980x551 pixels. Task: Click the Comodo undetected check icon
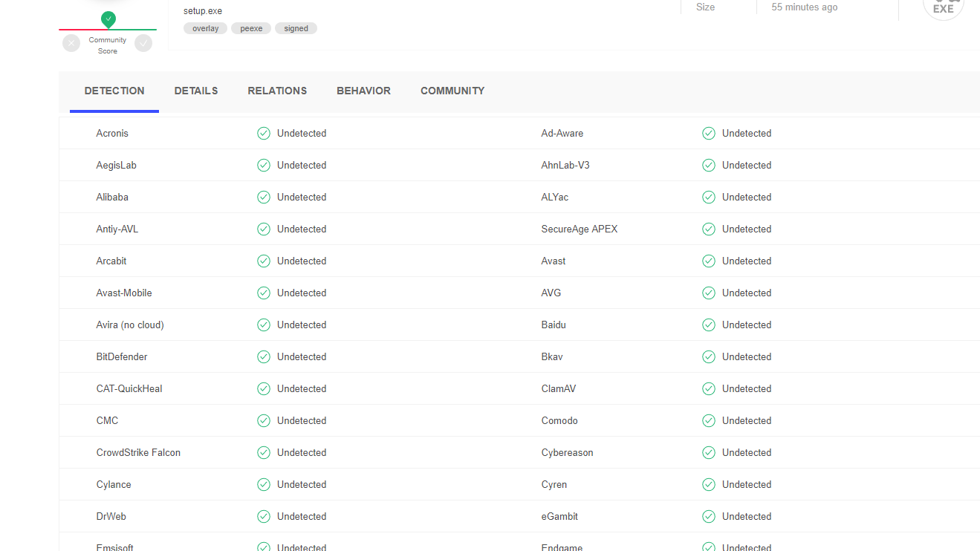(x=709, y=420)
